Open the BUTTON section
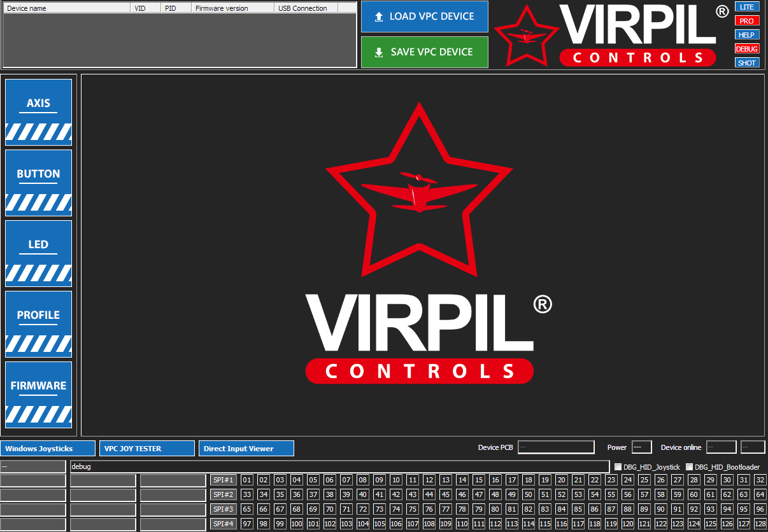 [38, 183]
